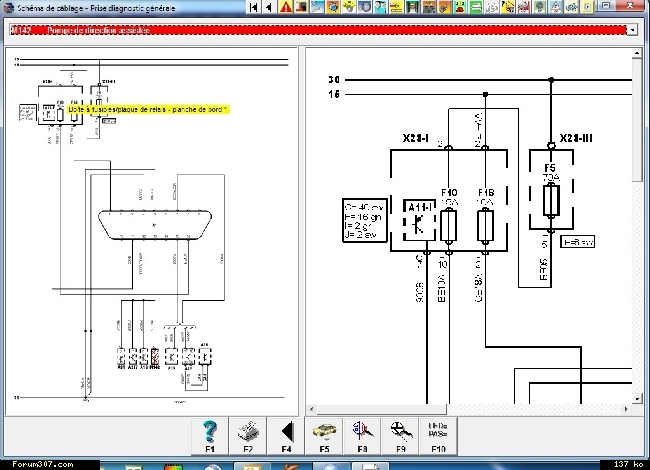Select the orange globe toolbar icon
650x470 pixels.
click(333, 7)
